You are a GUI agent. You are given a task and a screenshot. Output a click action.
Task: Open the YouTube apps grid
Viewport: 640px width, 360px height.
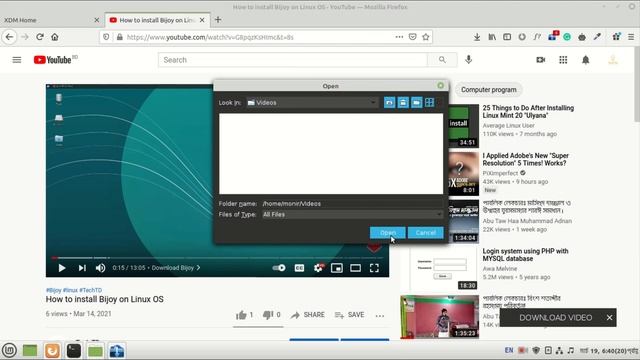563,60
